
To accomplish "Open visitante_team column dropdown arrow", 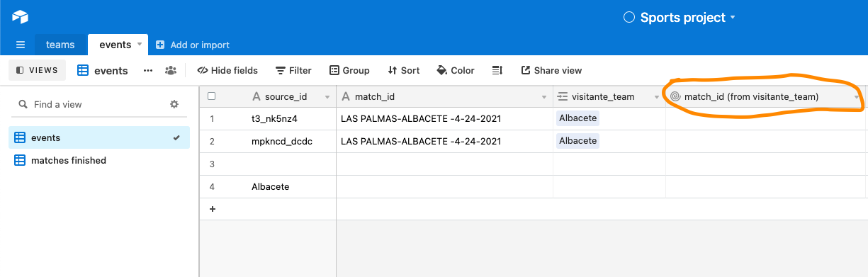I will pos(657,97).
